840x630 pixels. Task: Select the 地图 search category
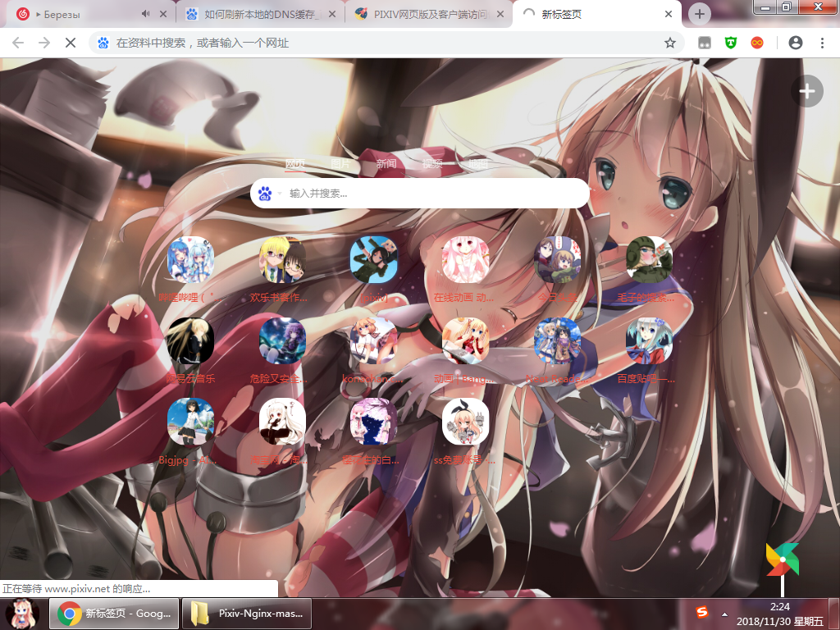(x=478, y=163)
